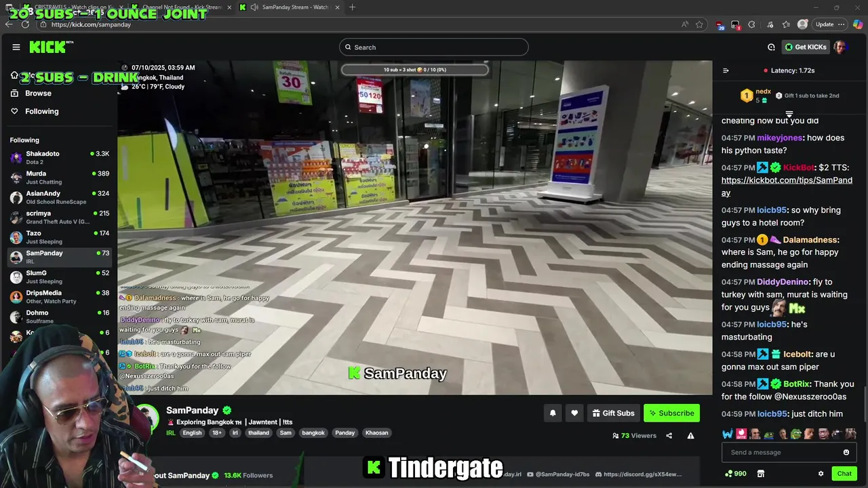Click the bangkok tag
The width and height of the screenshot is (868, 488).
point(313,432)
